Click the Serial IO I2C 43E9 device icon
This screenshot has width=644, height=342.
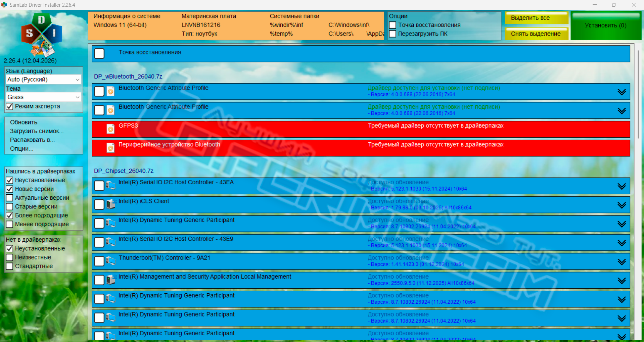[x=111, y=242]
